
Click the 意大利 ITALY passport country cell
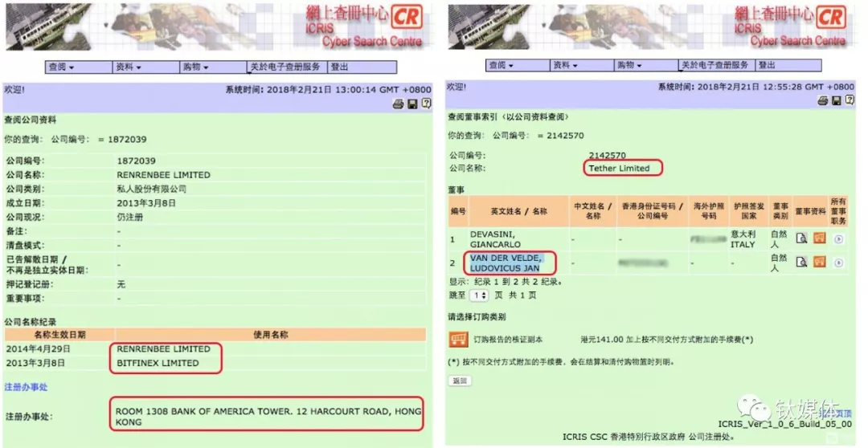(x=743, y=239)
